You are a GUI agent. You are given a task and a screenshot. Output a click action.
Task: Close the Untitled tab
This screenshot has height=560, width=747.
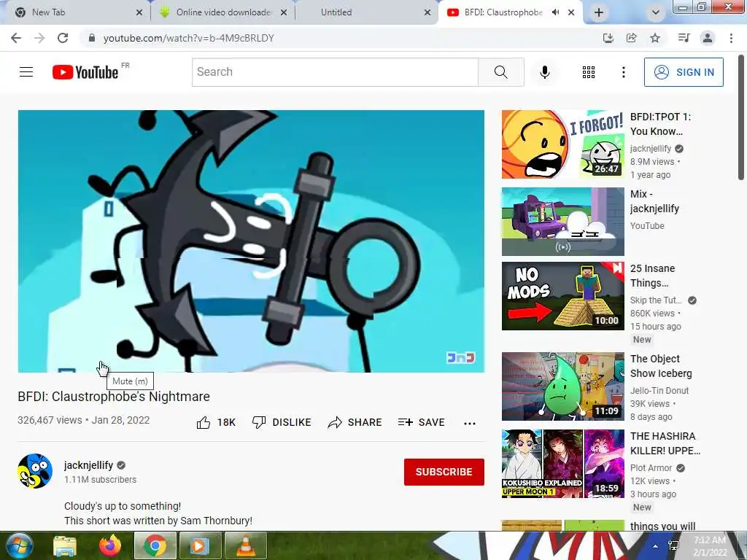pyautogui.click(x=427, y=12)
